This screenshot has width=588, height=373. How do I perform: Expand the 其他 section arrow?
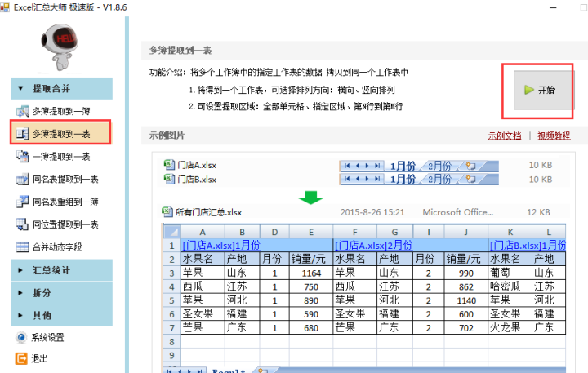20,315
